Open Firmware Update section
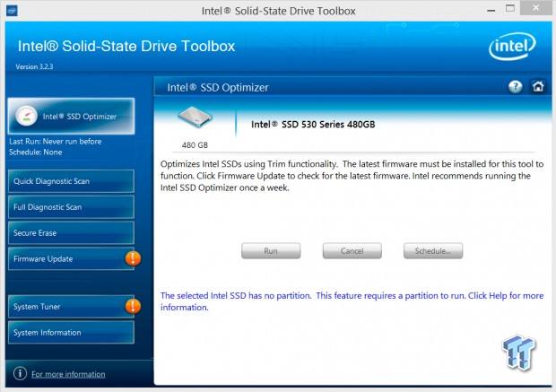 [x=71, y=258]
